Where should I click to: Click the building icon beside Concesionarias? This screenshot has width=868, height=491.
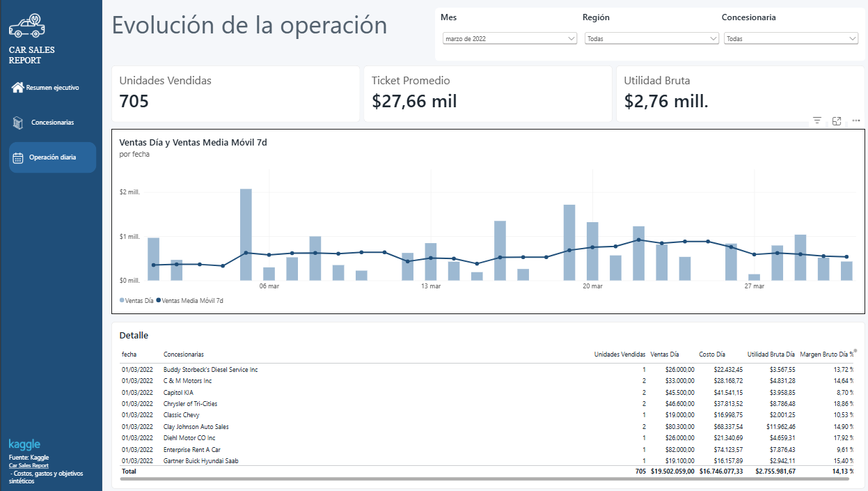click(18, 123)
